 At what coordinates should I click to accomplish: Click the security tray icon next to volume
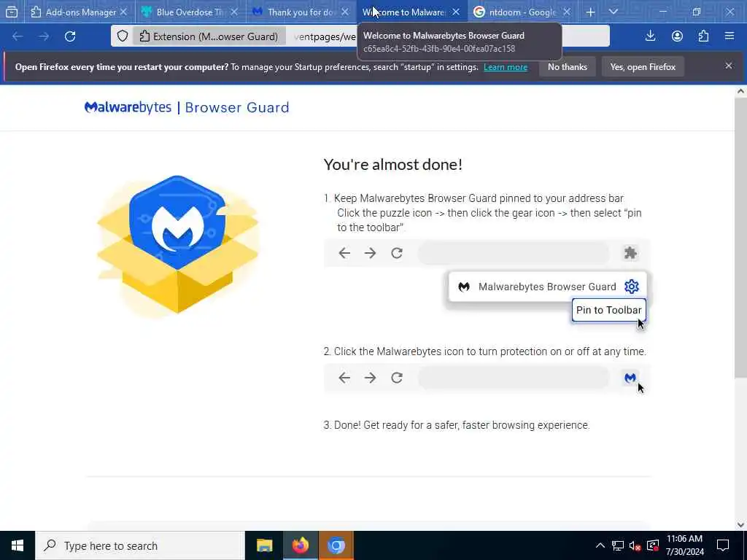tap(653, 545)
